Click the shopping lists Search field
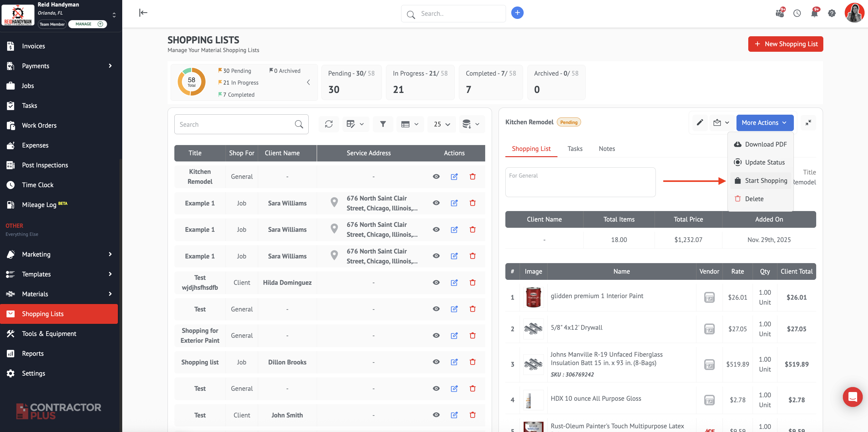868x432 pixels. pos(235,124)
